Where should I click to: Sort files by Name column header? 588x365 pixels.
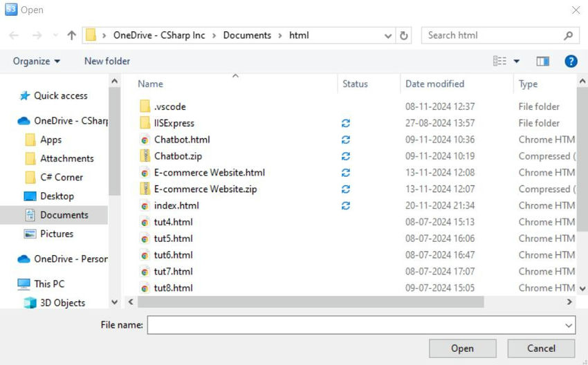150,84
